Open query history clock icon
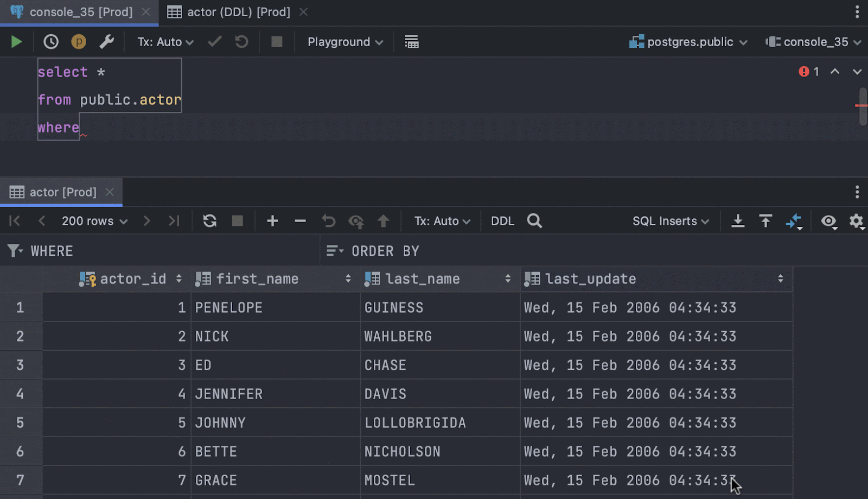 (x=51, y=42)
